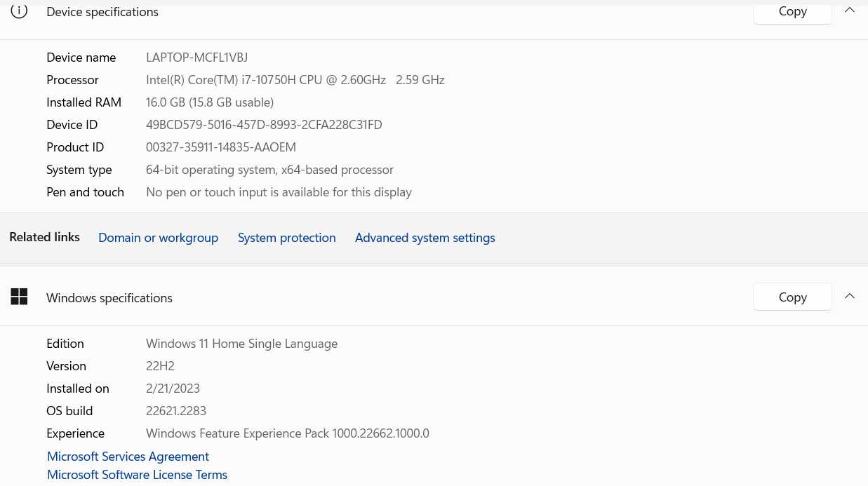
Task: Click the device name LAPTOP-MCFL1VBJ
Action: (196, 58)
